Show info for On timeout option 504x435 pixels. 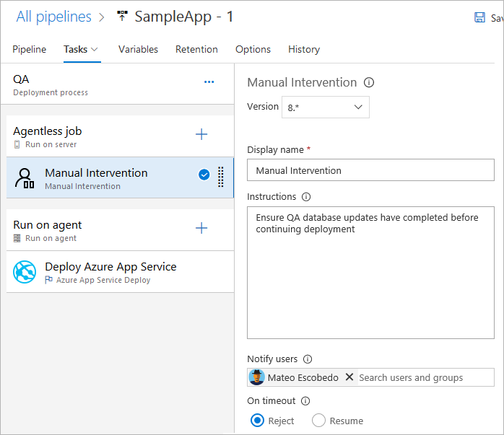click(305, 401)
